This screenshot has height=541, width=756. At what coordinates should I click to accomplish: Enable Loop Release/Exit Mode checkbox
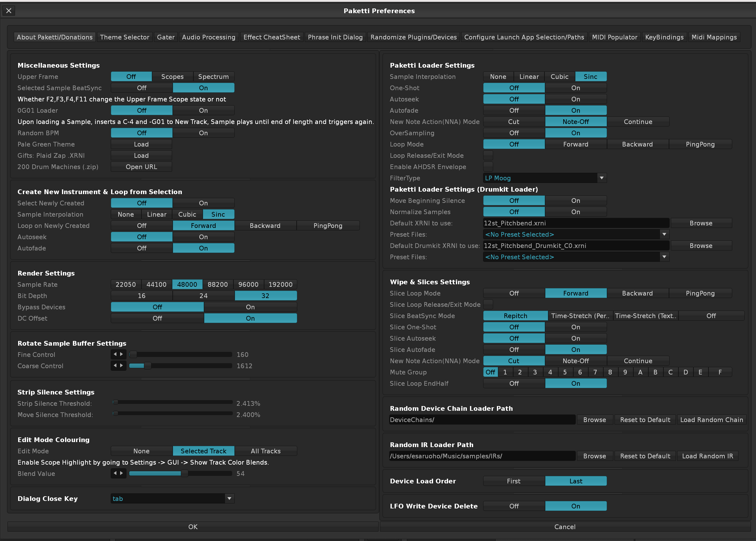[488, 155]
